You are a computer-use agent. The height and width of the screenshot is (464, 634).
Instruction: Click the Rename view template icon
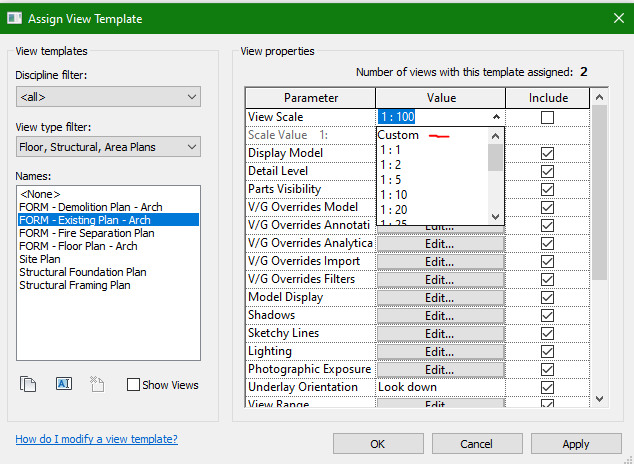(x=64, y=383)
